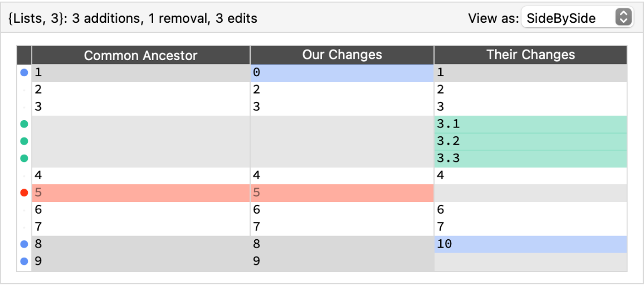The width and height of the screenshot is (644, 286).
Task: Click green addition dot for 3.1 row
Action: point(24,124)
